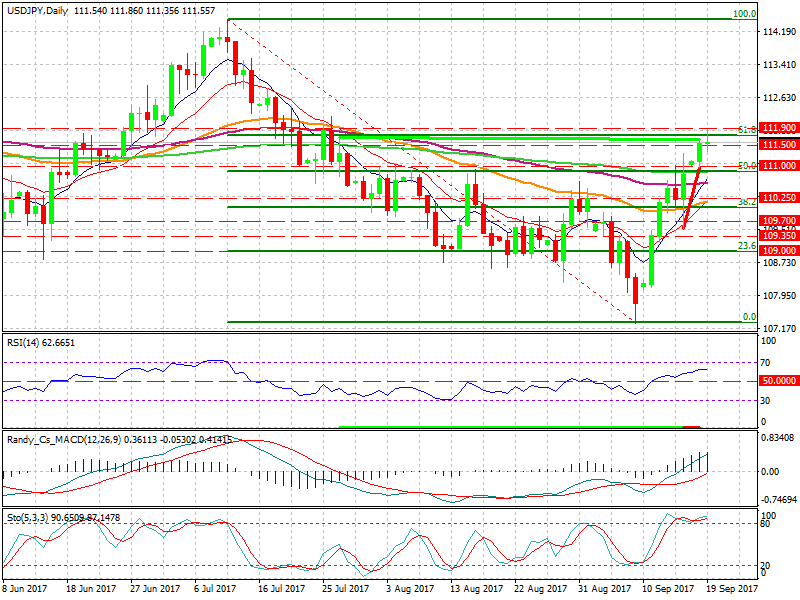This screenshot has height=600, width=800.
Task: Select the Fibonacci 50.0 level label
Action: click(745, 166)
